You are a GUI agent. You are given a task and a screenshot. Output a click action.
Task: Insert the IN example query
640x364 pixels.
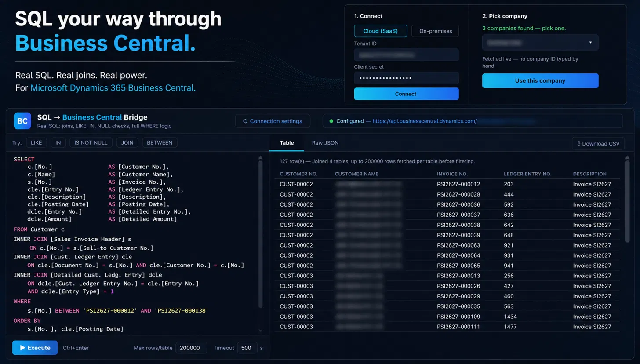coord(58,143)
